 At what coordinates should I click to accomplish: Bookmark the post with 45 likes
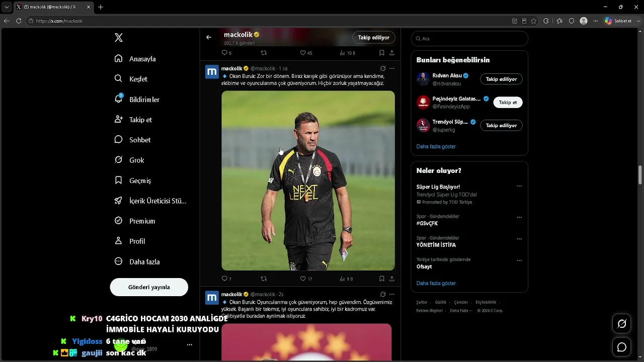(382, 53)
